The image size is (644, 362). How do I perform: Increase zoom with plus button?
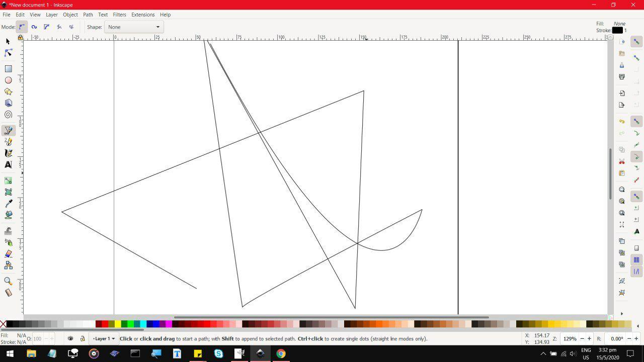(x=589, y=339)
